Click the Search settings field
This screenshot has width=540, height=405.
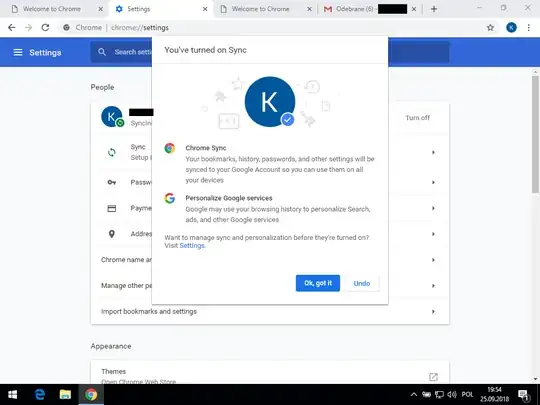tap(270, 52)
